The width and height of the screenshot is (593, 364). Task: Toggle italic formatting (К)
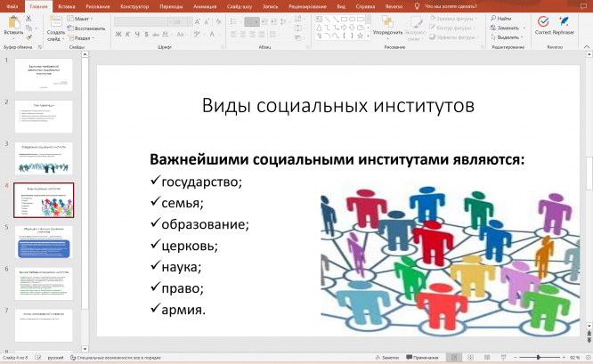coord(126,34)
